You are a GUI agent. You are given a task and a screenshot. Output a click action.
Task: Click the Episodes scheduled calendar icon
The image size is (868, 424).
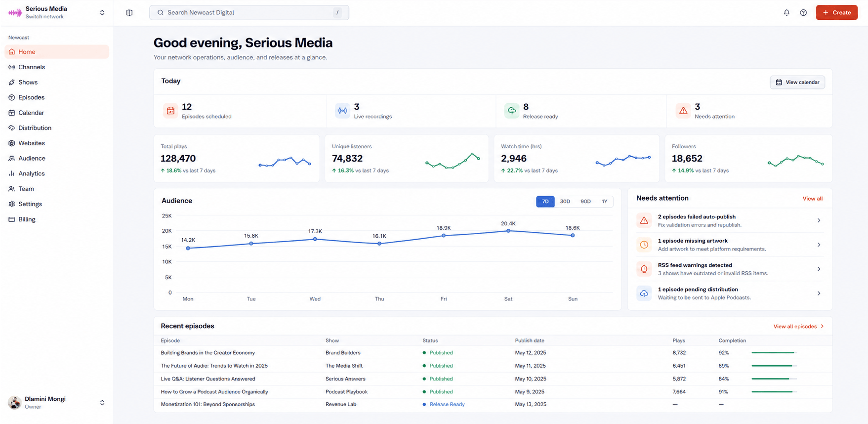point(170,111)
